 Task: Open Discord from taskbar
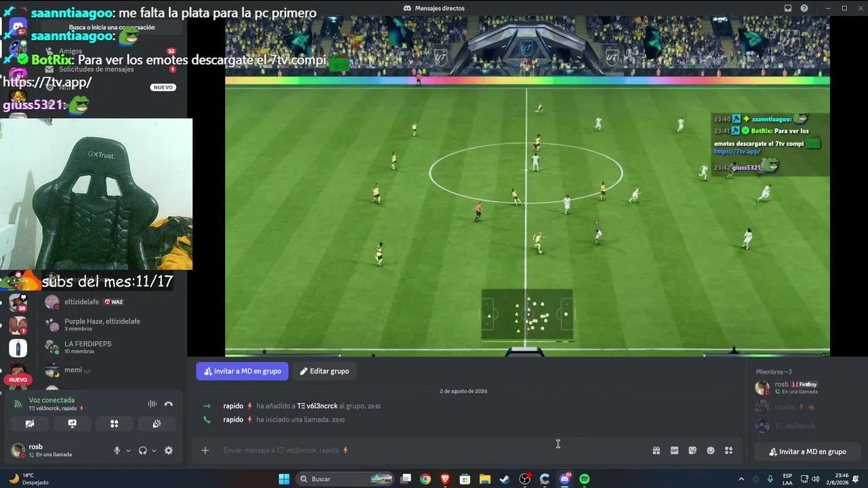565,479
